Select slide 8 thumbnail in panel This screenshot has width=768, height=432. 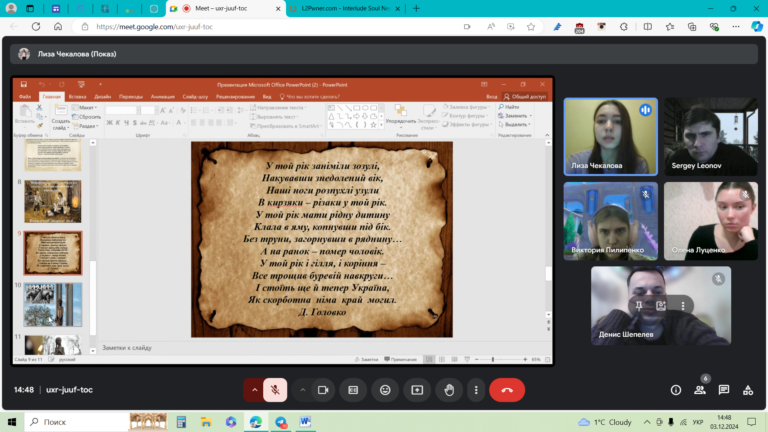(x=53, y=201)
